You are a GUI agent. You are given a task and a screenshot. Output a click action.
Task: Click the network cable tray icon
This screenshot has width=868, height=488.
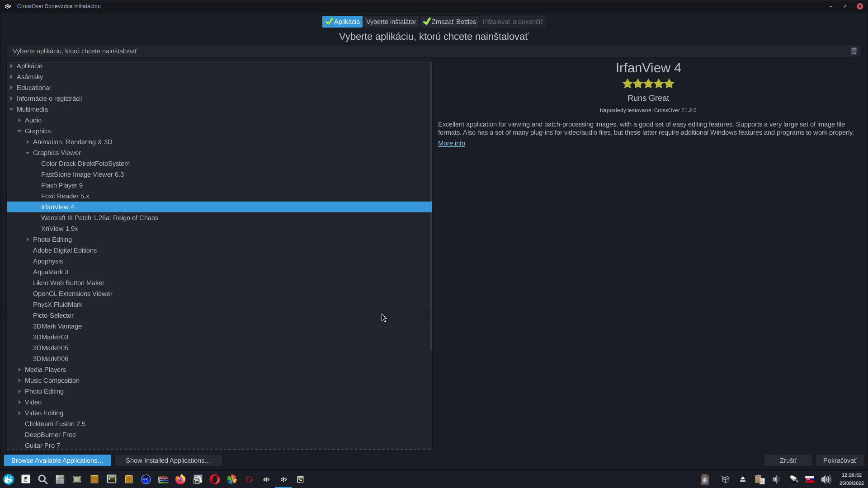(793, 479)
